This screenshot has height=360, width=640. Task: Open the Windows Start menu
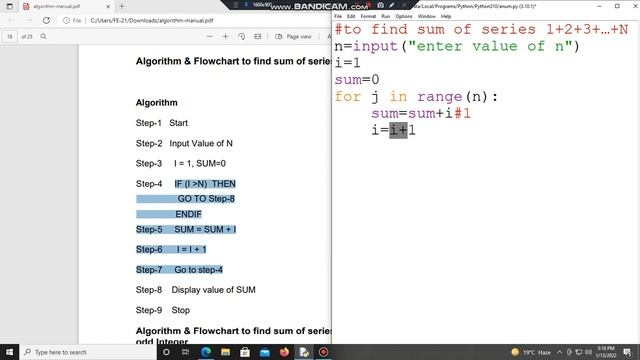pos(9,352)
